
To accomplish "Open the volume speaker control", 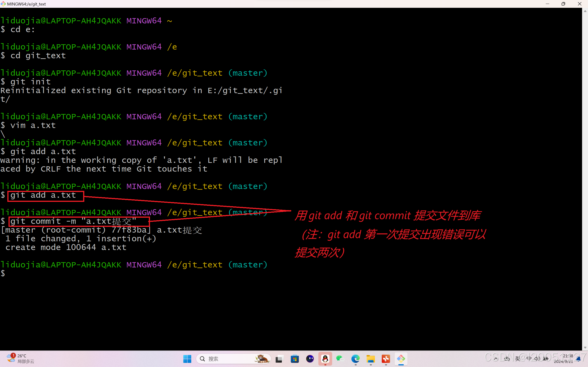I will (537, 359).
